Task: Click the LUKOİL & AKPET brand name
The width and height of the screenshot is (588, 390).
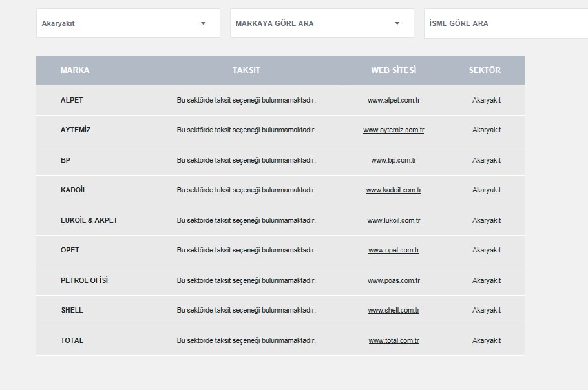Action: 89,220
